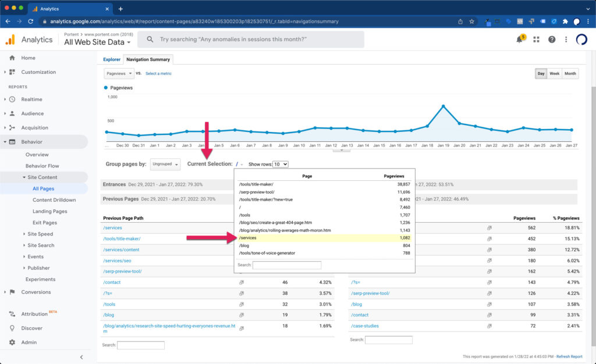This screenshot has height=364, width=596.
Task: Expand the Publisher section
Action: coord(24,268)
